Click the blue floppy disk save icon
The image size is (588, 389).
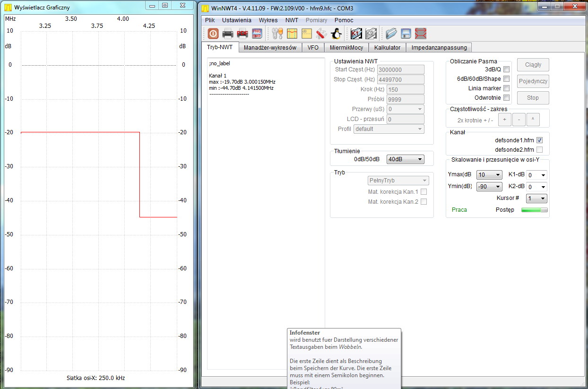pos(406,34)
